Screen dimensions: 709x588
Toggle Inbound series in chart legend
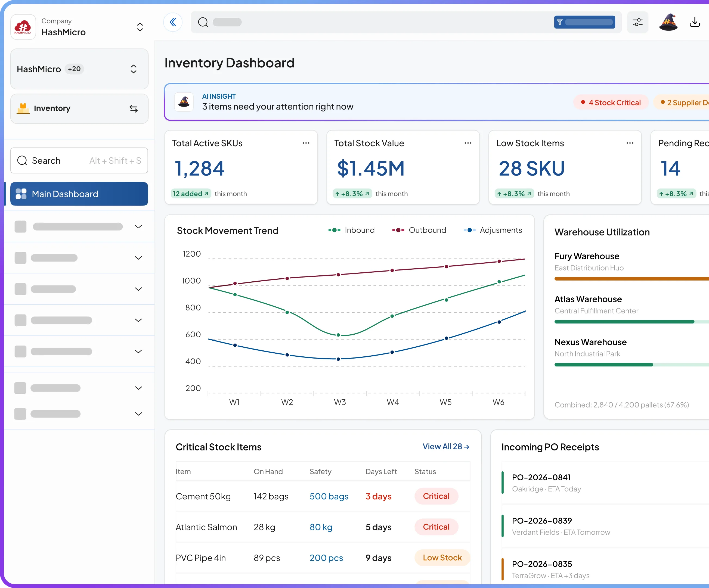pos(351,230)
